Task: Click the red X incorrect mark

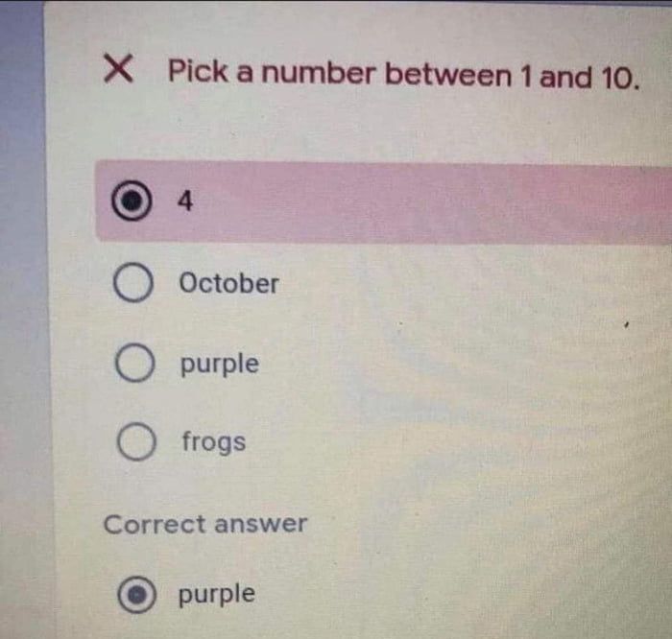Action: (117, 69)
